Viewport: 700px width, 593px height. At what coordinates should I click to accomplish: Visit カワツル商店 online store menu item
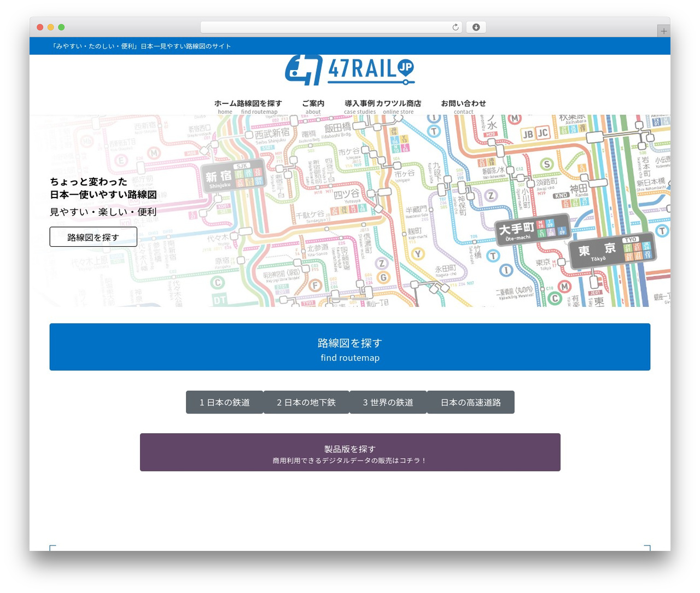click(399, 107)
